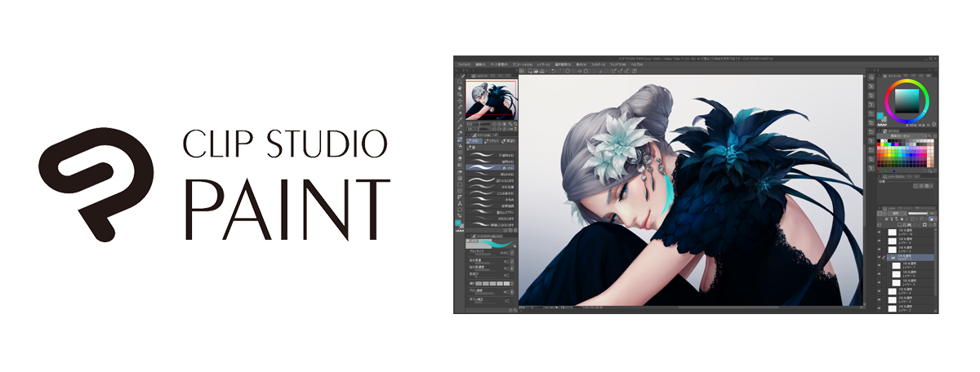Click the Save icon in the command bar

542,71
